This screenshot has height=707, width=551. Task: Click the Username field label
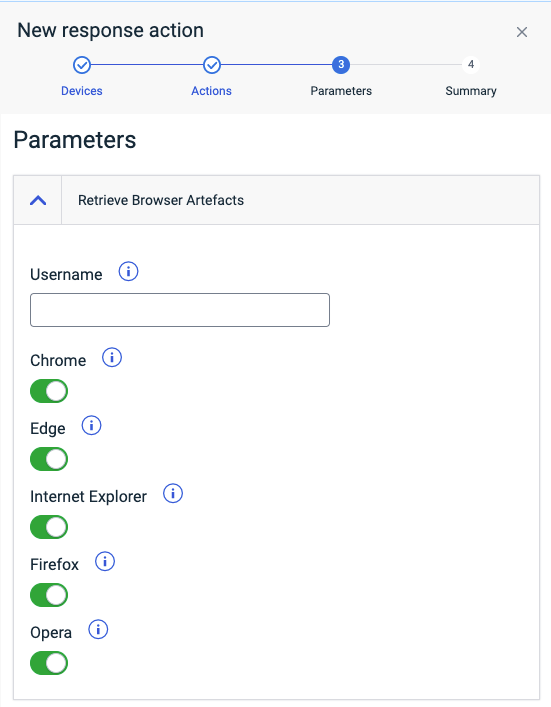coord(66,275)
